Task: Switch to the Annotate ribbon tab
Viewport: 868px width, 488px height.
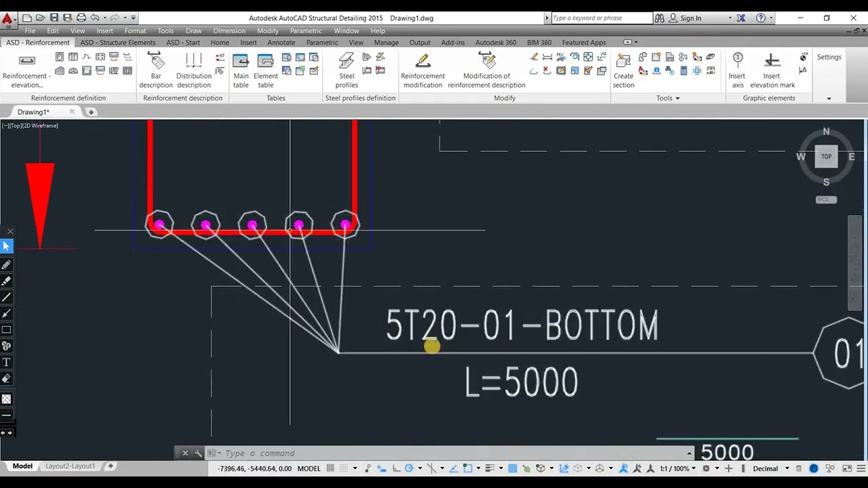Action: [x=281, y=42]
